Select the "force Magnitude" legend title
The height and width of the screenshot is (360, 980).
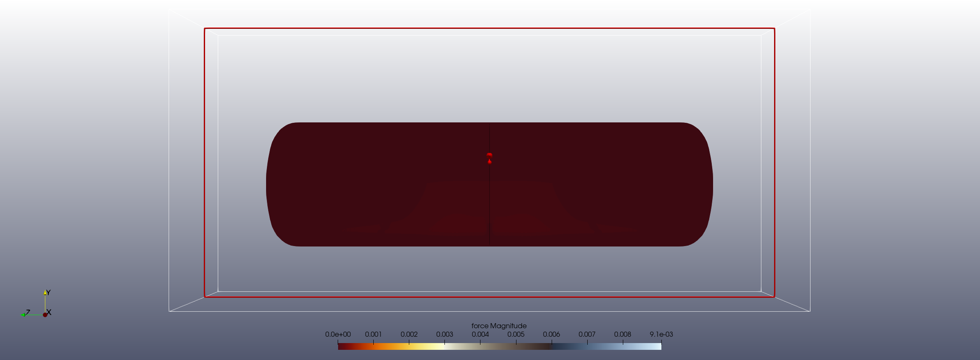coord(499,326)
